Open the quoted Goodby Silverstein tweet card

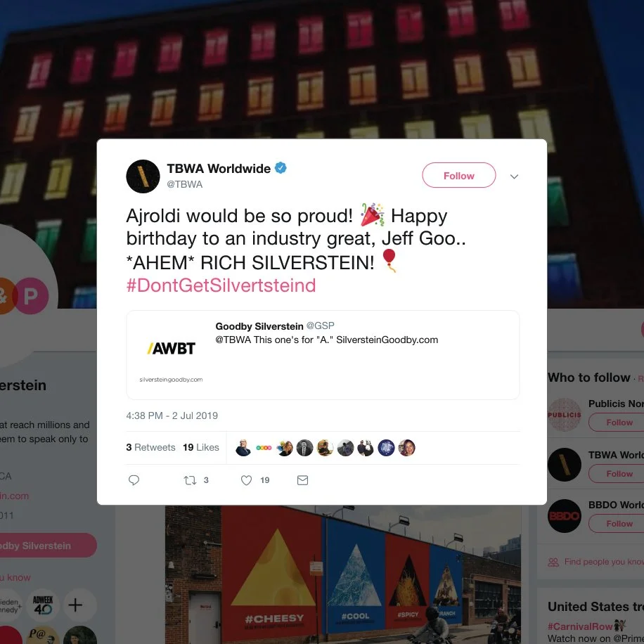tap(323, 355)
